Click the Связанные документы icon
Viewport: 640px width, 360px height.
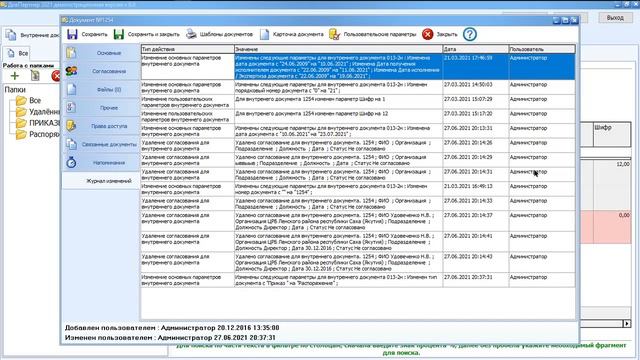(71, 144)
